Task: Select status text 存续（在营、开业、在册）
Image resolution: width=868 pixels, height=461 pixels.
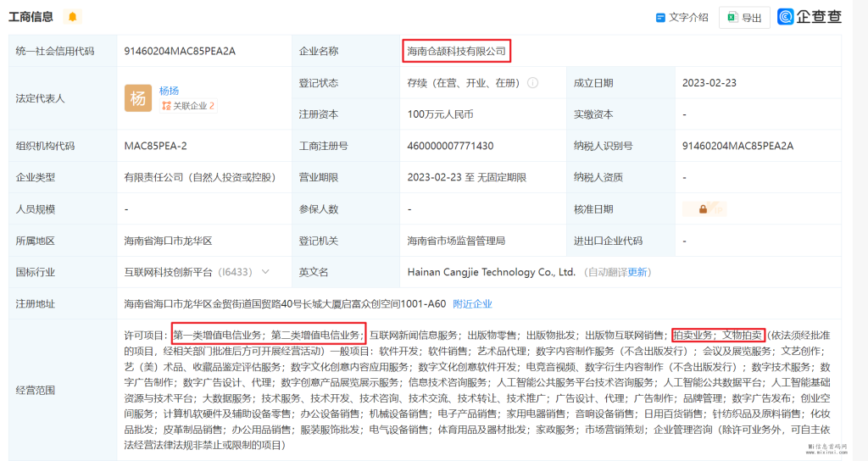Action: click(464, 83)
